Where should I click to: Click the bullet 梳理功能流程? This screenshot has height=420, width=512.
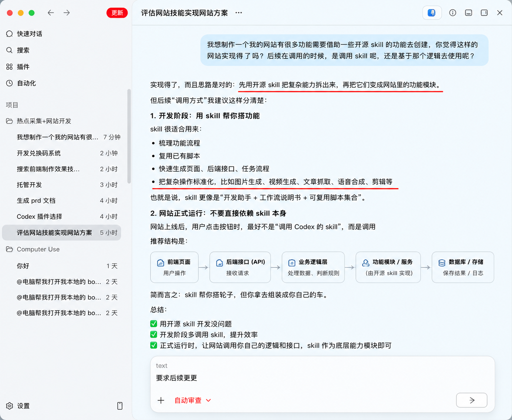pyautogui.click(x=179, y=143)
